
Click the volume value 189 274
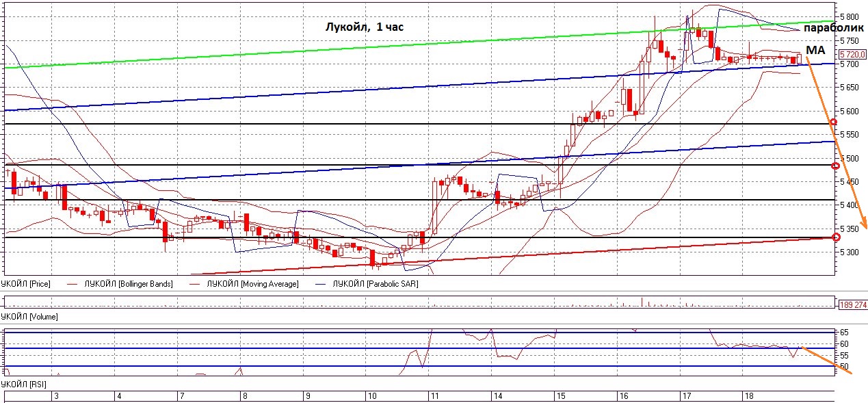[852, 304]
